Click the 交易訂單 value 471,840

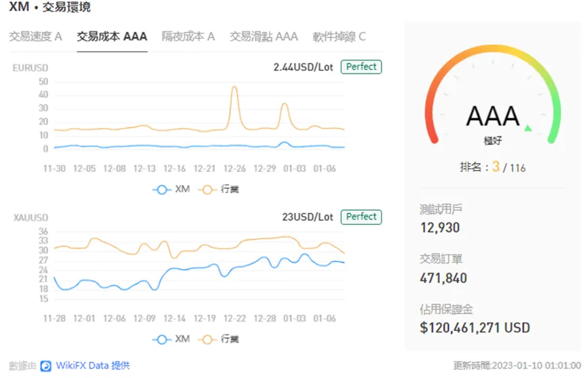pyautogui.click(x=443, y=278)
